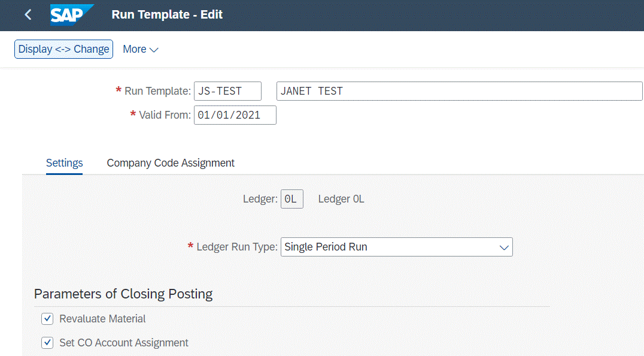Viewport: 644px width, 356px height.
Task: Change Single Period Run to another run type
Action: click(395, 246)
